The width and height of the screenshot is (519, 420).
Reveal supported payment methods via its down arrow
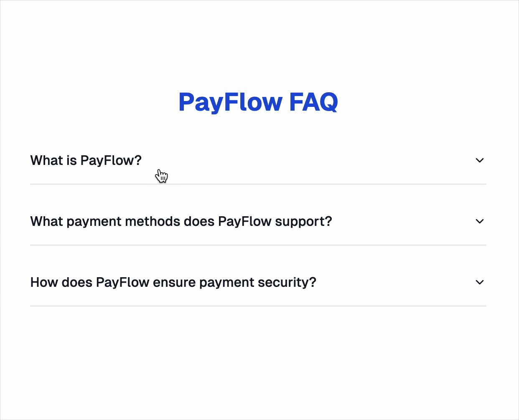(x=480, y=221)
